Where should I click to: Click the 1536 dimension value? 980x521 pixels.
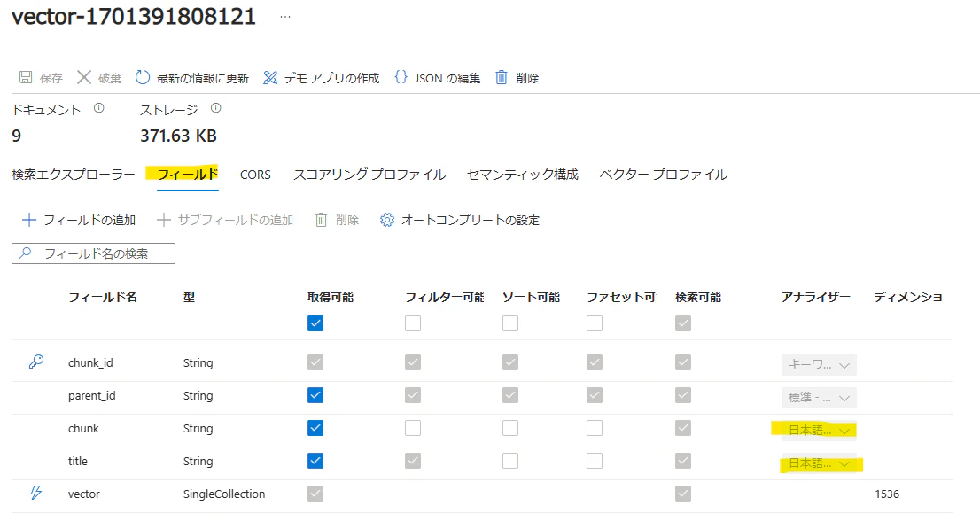point(887,494)
